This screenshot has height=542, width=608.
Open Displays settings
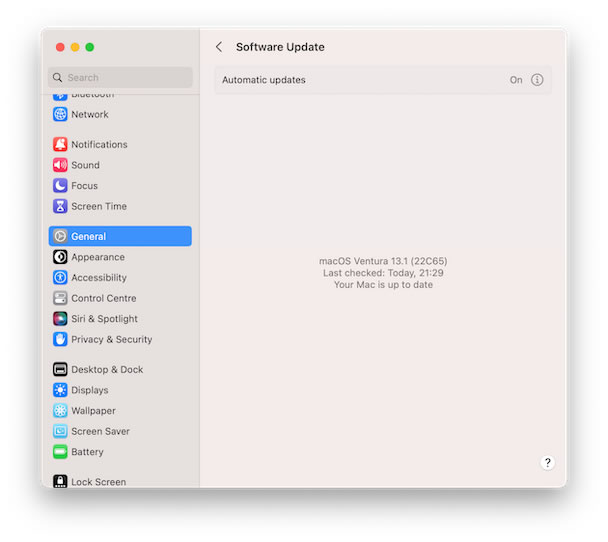[120, 390]
